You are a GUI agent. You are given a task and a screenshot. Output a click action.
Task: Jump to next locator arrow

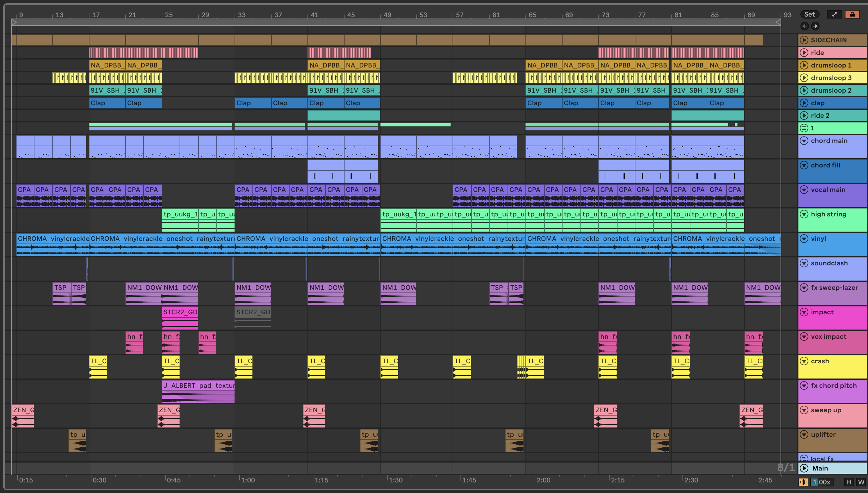(815, 26)
